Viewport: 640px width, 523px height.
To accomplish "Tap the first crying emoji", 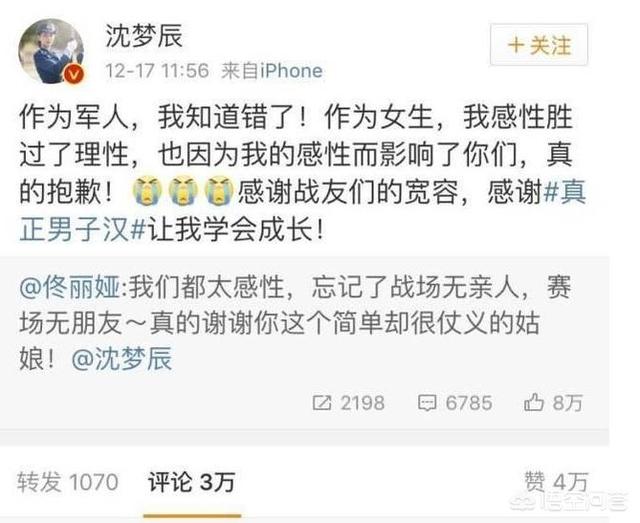I will point(147,191).
